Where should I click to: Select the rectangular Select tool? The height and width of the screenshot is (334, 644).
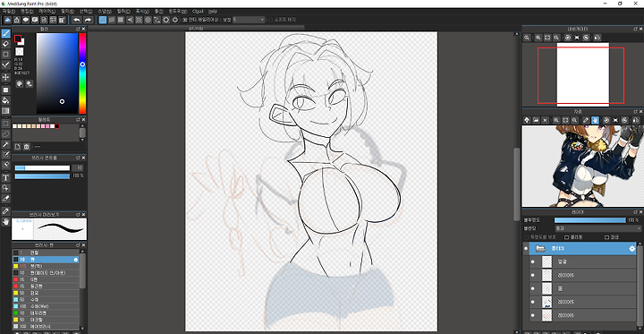[x=5, y=124]
